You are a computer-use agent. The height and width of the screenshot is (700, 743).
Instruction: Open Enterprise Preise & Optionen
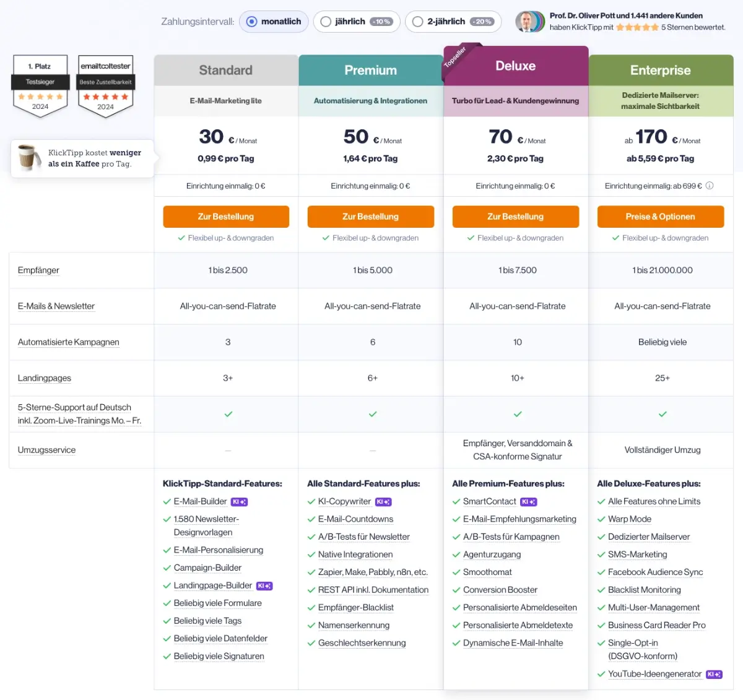tap(661, 217)
